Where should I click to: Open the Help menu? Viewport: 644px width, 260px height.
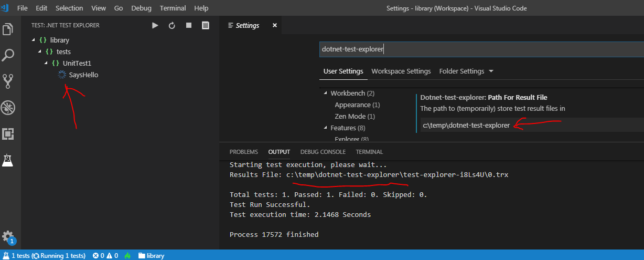click(x=201, y=8)
